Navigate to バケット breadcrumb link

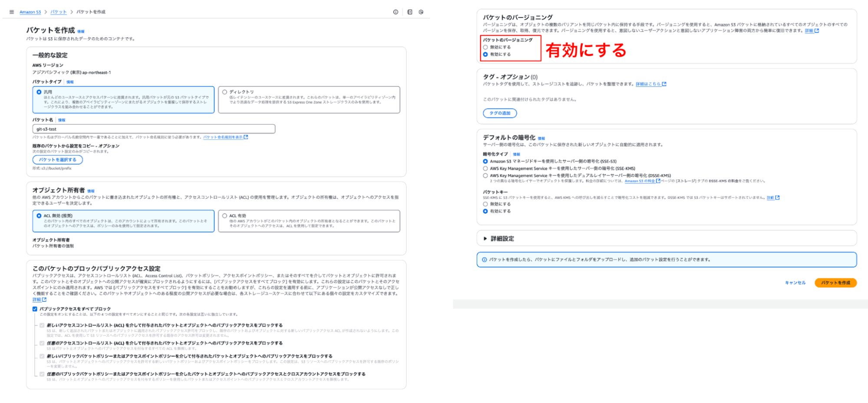point(58,12)
